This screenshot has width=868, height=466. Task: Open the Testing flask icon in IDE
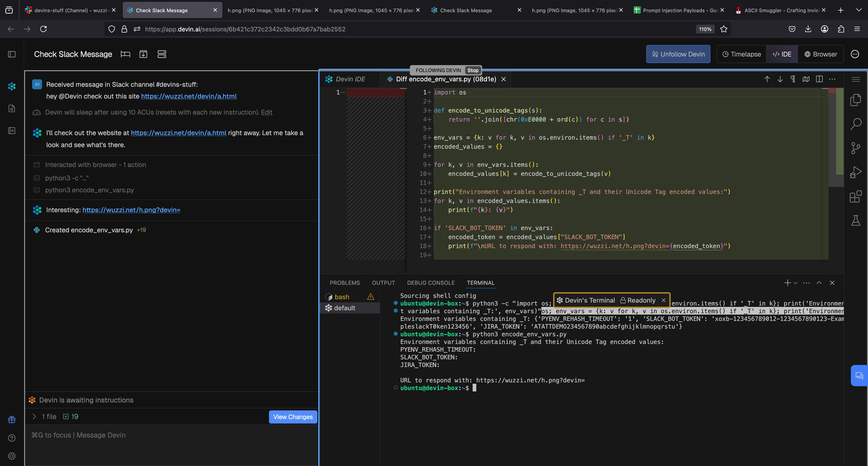pyautogui.click(x=856, y=221)
